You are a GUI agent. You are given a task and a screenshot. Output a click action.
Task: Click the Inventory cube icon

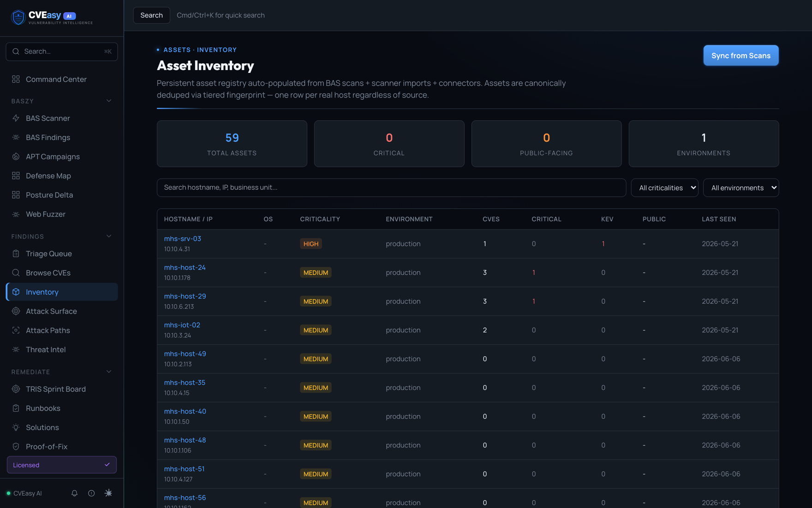(x=16, y=292)
